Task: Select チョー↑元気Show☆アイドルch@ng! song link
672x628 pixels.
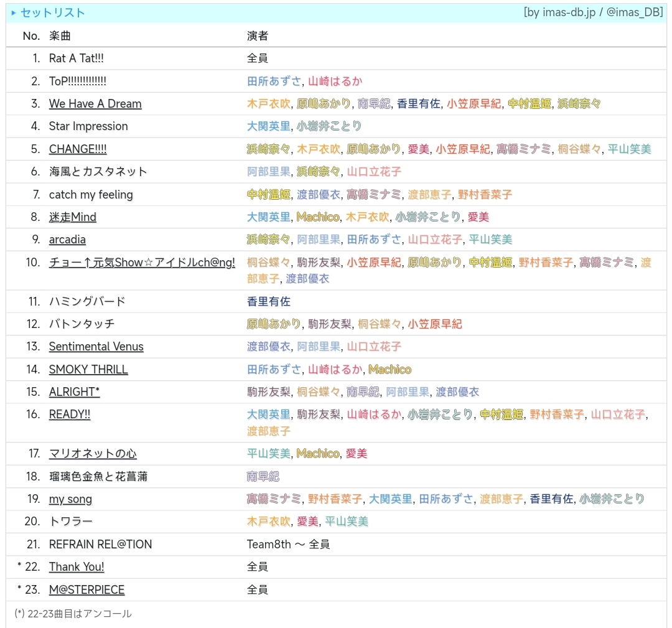Action: point(142,263)
